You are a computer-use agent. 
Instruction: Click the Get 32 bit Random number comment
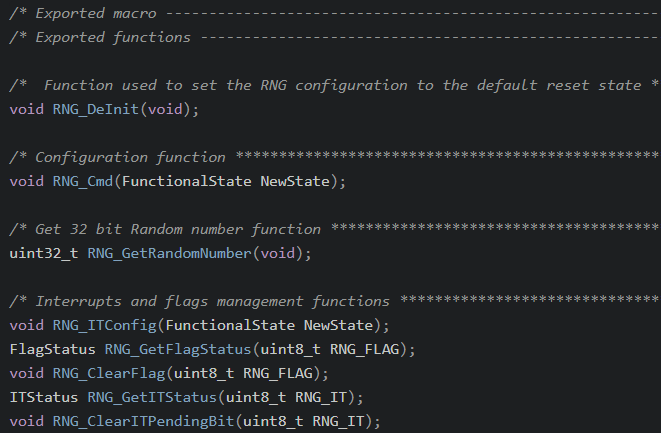335,230
